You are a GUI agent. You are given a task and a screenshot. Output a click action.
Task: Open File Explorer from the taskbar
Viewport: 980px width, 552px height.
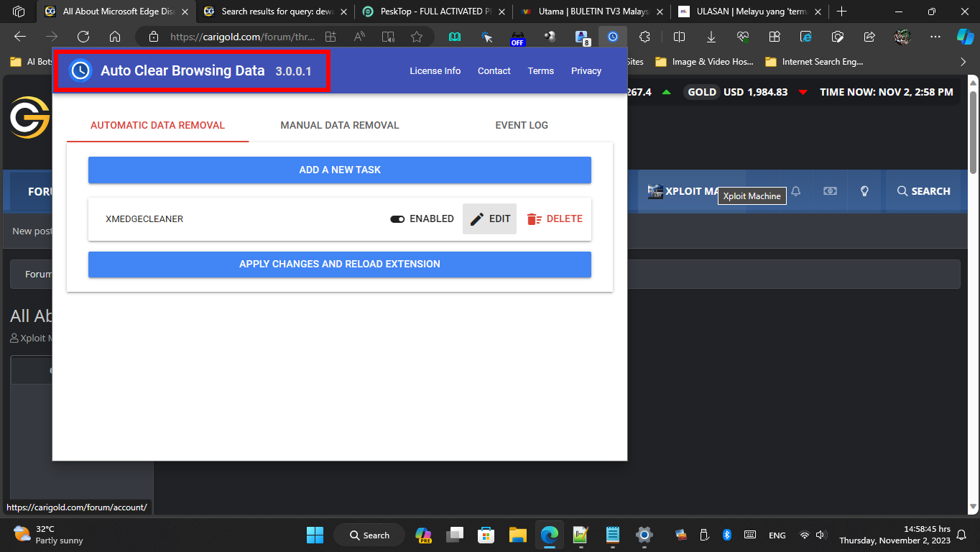518,535
